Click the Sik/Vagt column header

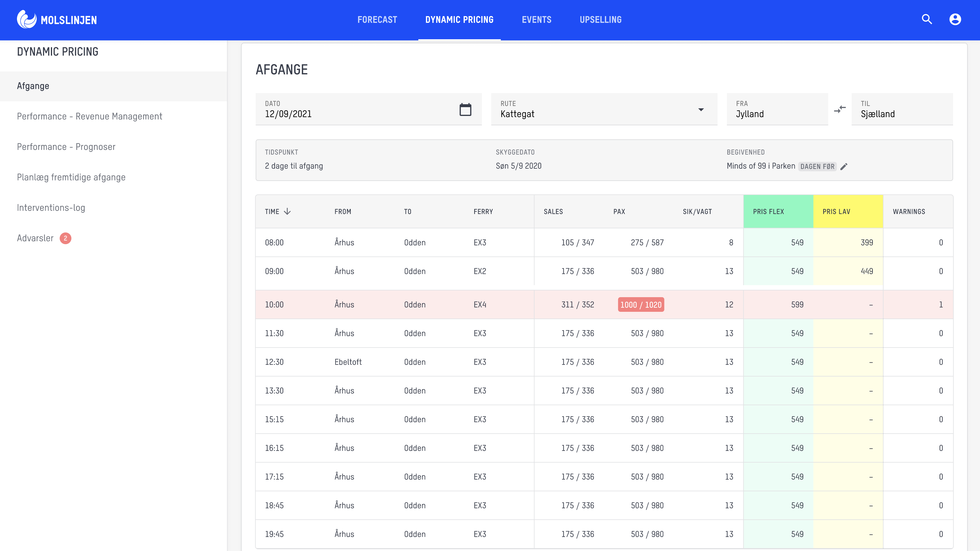697,211
